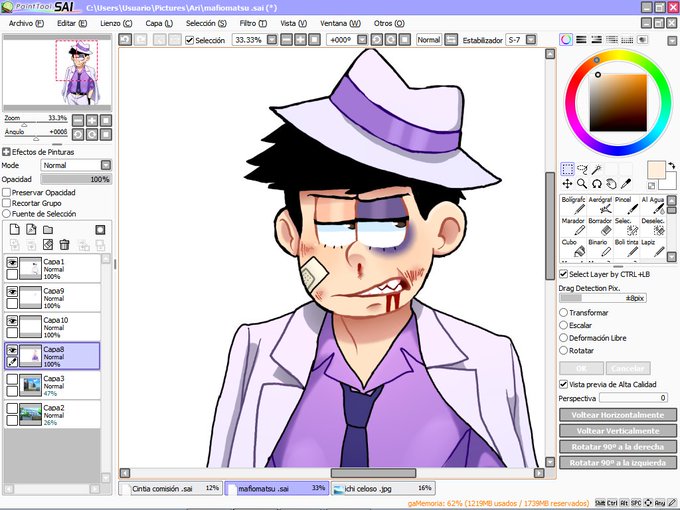Expand the Efectos de Pinturas section
Image resolution: width=680 pixels, height=510 pixels.
(6, 152)
